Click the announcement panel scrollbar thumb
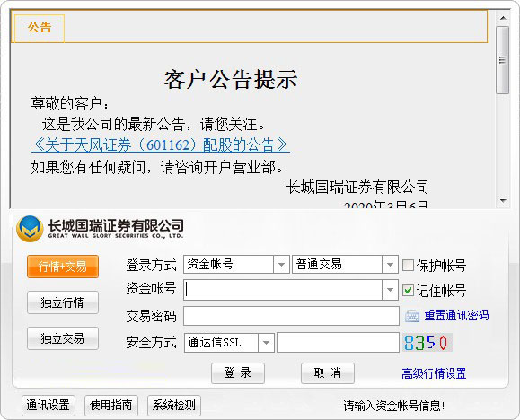The width and height of the screenshot is (520, 420). (x=503, y=60)
